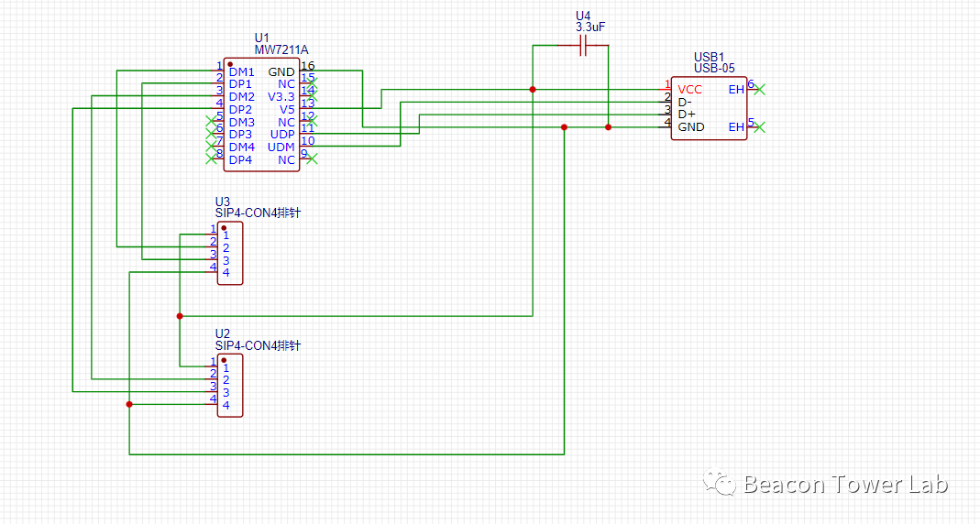Click the SIP4-CON4排针 name under U2

259,345
